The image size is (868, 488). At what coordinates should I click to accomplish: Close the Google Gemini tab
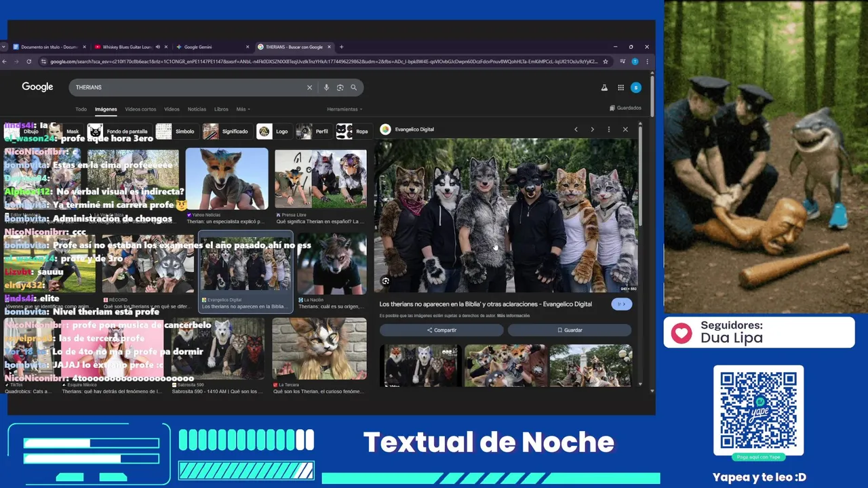click(x=248, y=47)
